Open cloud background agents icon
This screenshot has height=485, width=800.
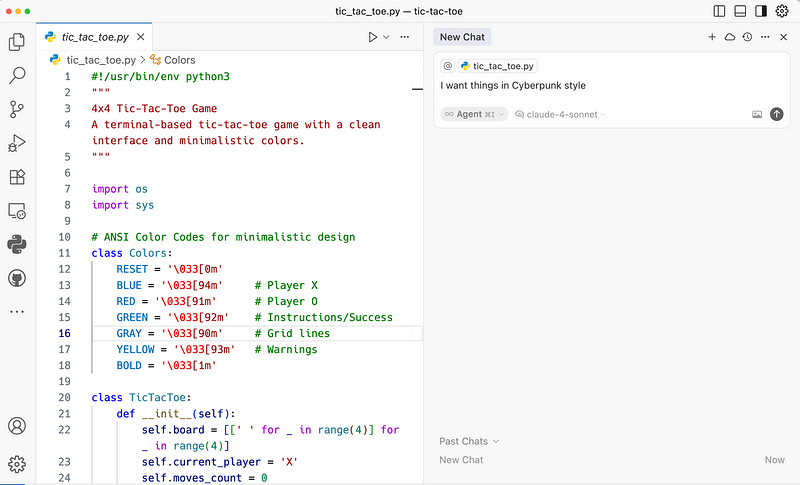click(730, 37)
